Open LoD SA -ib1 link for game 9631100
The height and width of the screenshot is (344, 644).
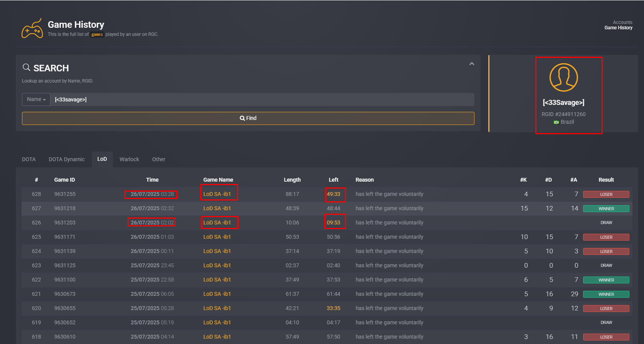(x=217, y=280)
